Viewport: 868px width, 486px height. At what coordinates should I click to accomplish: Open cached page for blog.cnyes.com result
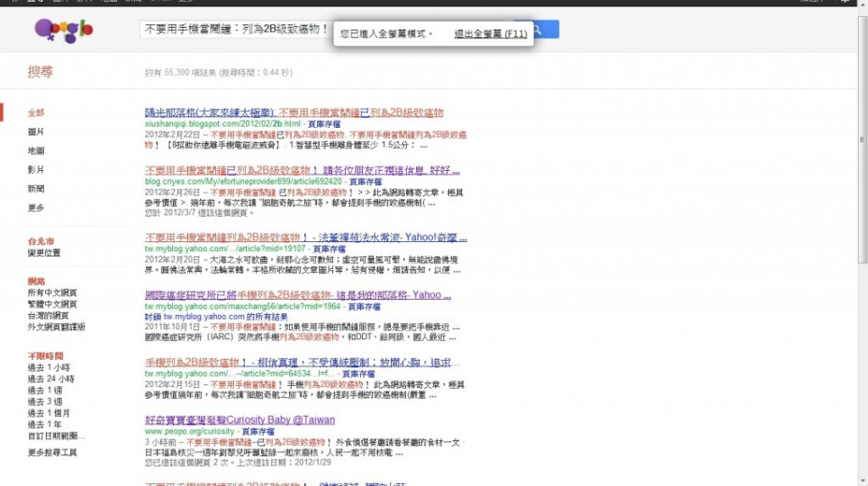coord(366,181)
